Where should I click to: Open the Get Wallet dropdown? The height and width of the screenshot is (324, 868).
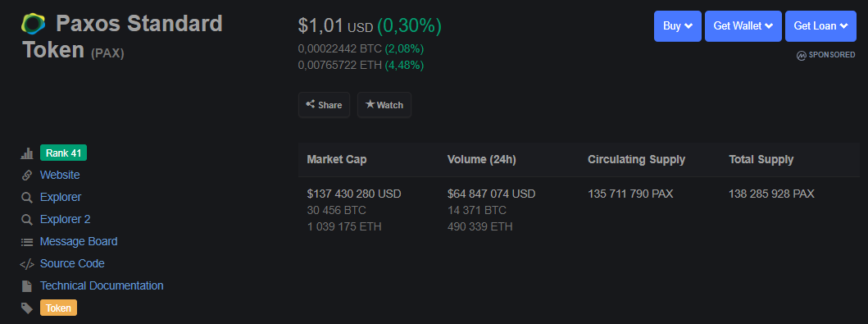743,26
